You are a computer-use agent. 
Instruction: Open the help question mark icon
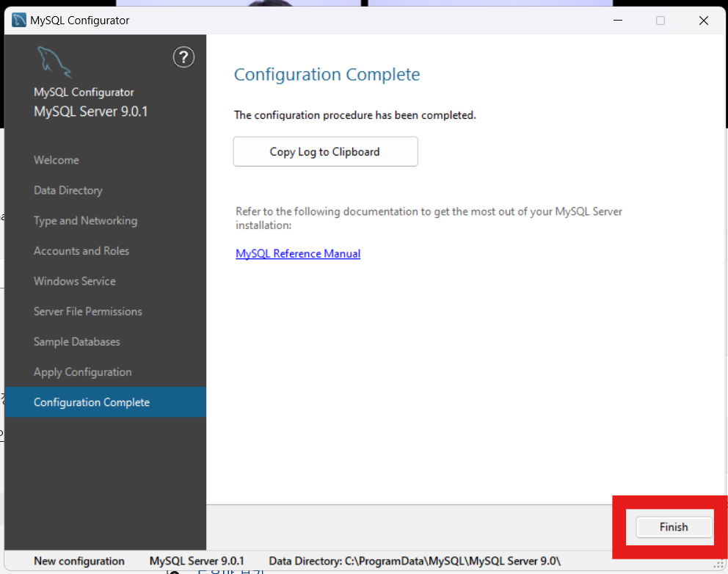(x=184, y=57)
